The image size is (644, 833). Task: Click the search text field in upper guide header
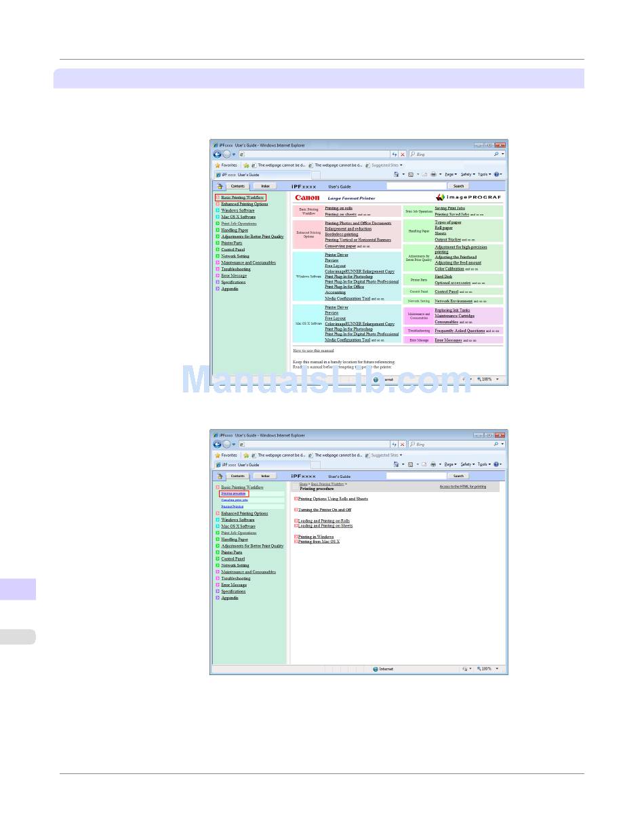(x=416, y=186)
